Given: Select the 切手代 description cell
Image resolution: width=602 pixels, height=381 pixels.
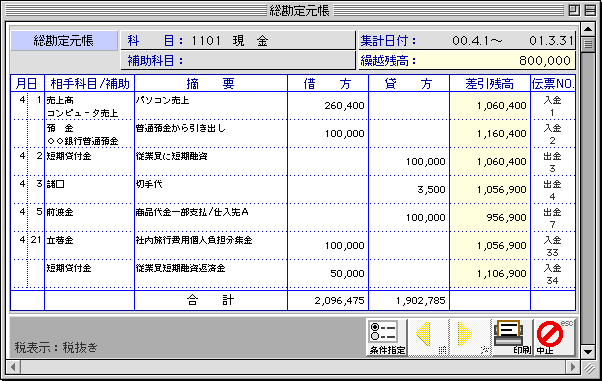Looking at the screenshot, I should [x=211, y=190].
